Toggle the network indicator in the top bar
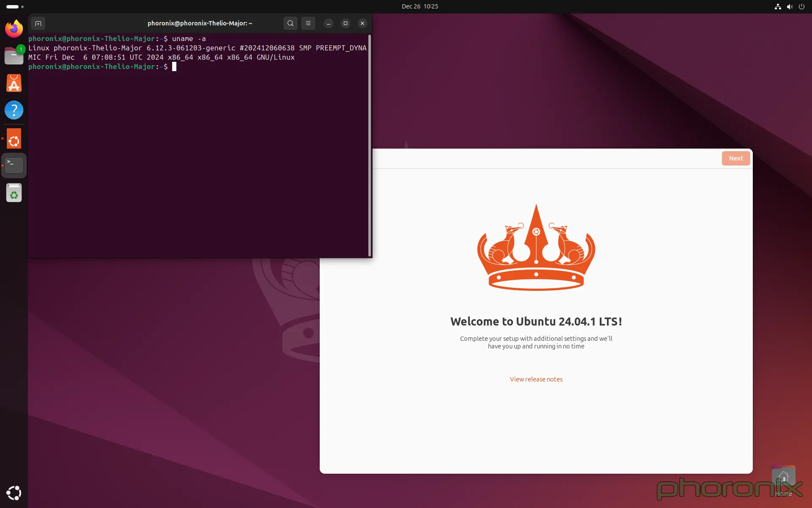Viewport: 812px width, 508px height. (x=777, y=6)
